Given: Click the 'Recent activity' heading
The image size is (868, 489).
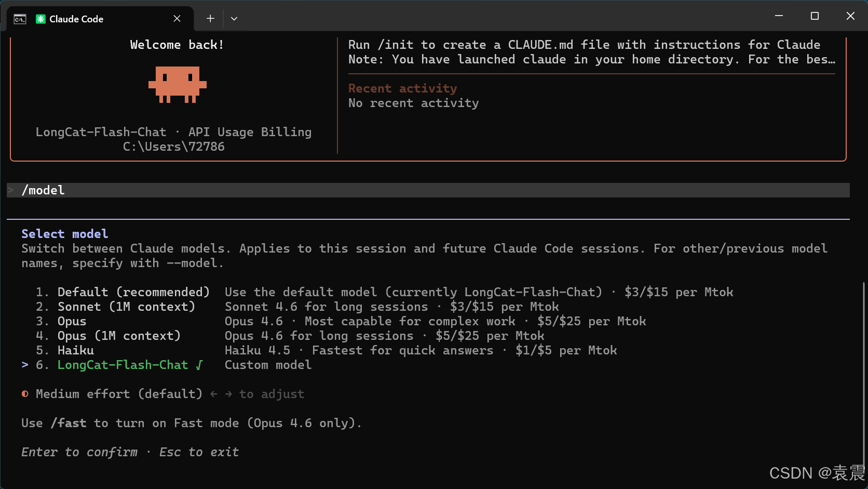Looking at the screenshot, I should pyautogui.click(x=403, y=88).
